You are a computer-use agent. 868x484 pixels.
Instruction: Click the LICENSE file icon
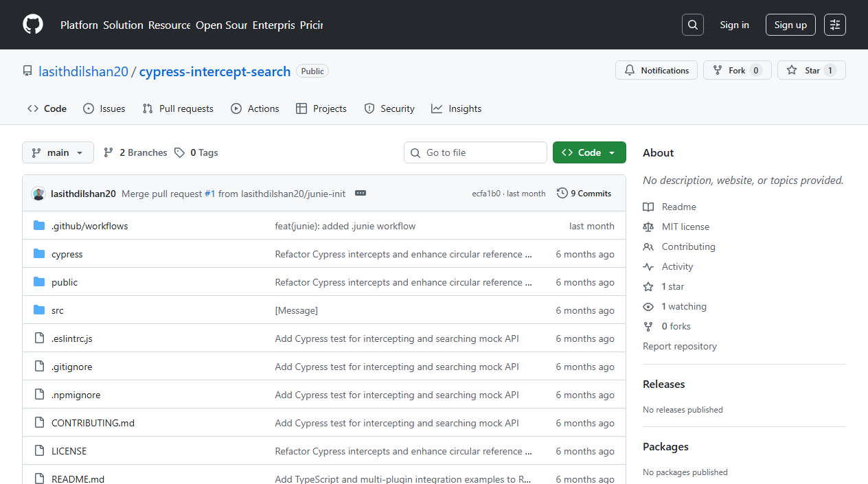[39, 451]
